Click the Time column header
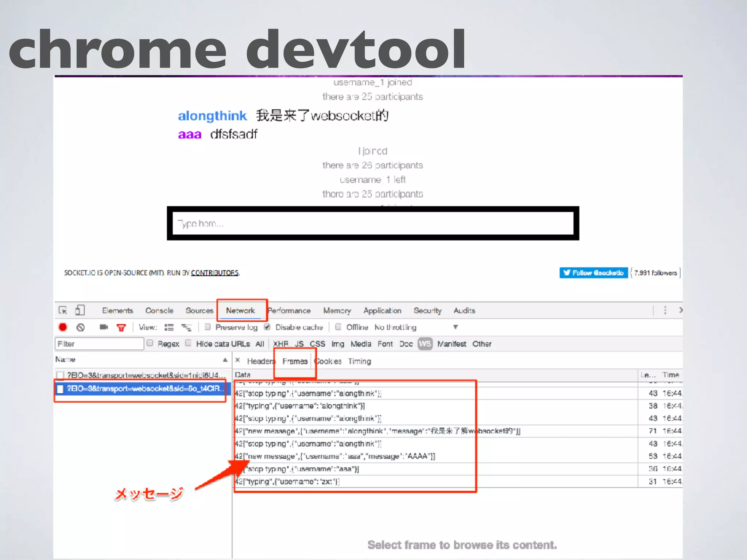 [x=671, y=375]
